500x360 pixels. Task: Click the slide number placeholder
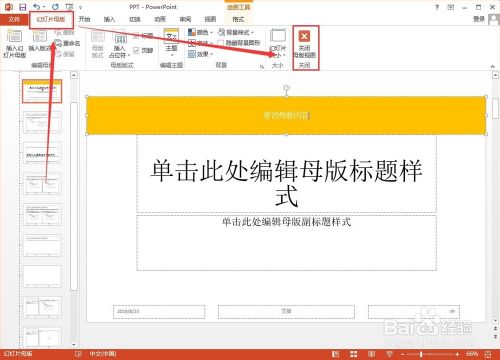pyautogui.click(x=414, y=312)
